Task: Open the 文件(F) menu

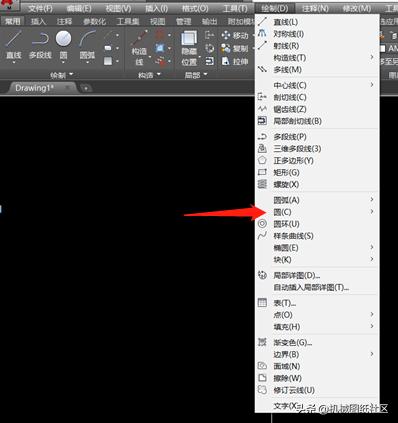Action: click(x=40, y=8)
